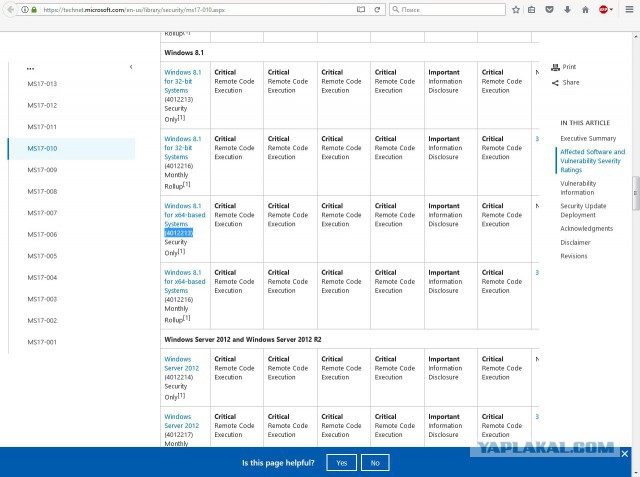The width and height of the screenshot is (640, 477).
Task: Jump to Executive Summary section
Action: click(588, 139)
